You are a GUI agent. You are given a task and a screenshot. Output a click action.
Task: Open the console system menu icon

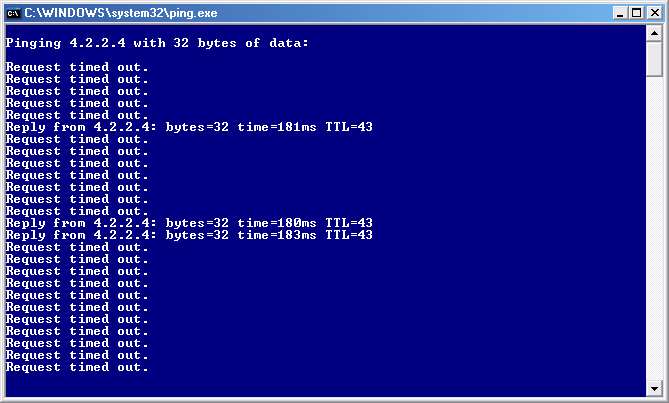(13, 13)
